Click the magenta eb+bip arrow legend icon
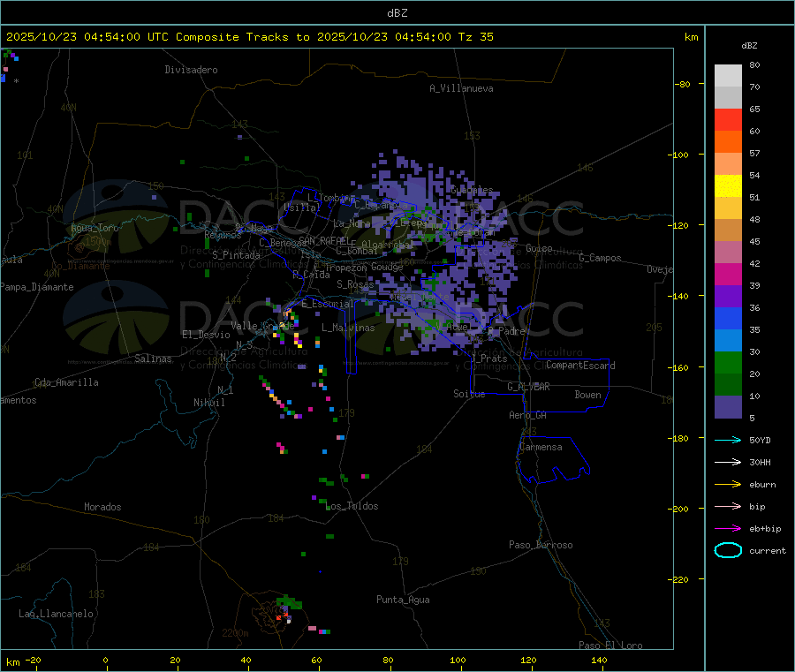 tap(728, 529)
